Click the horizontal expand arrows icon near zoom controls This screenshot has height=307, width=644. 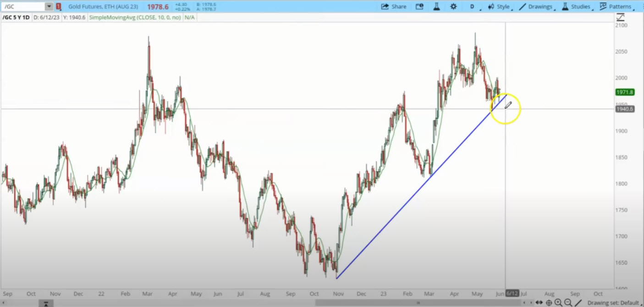(539, 303)
